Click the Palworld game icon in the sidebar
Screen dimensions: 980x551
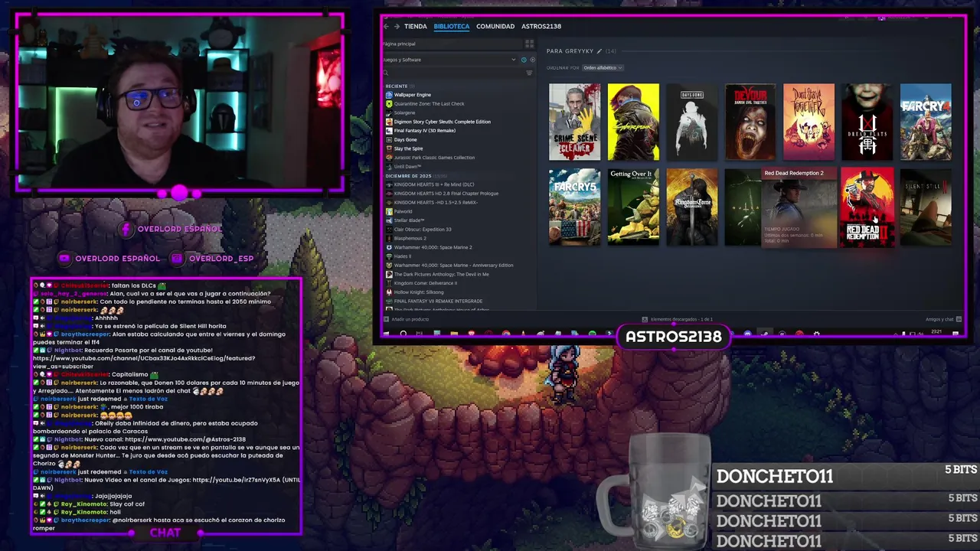[x=389, y=211]
